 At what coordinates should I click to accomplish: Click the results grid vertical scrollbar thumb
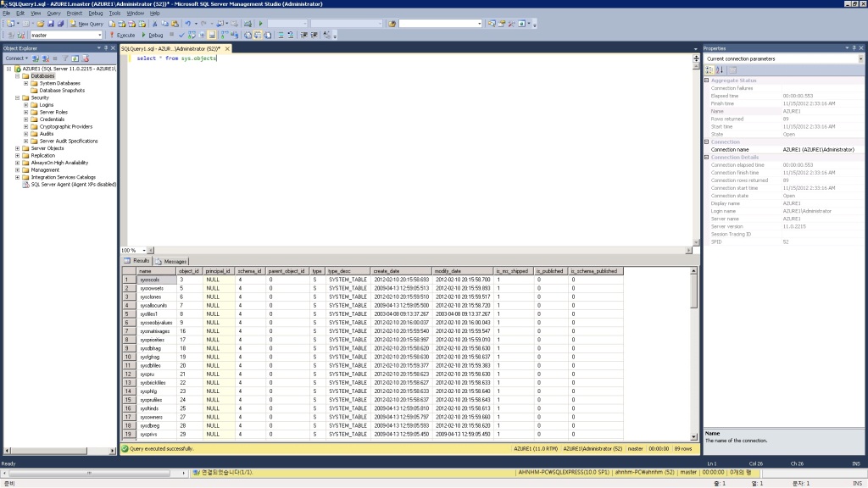click(693, 291)
